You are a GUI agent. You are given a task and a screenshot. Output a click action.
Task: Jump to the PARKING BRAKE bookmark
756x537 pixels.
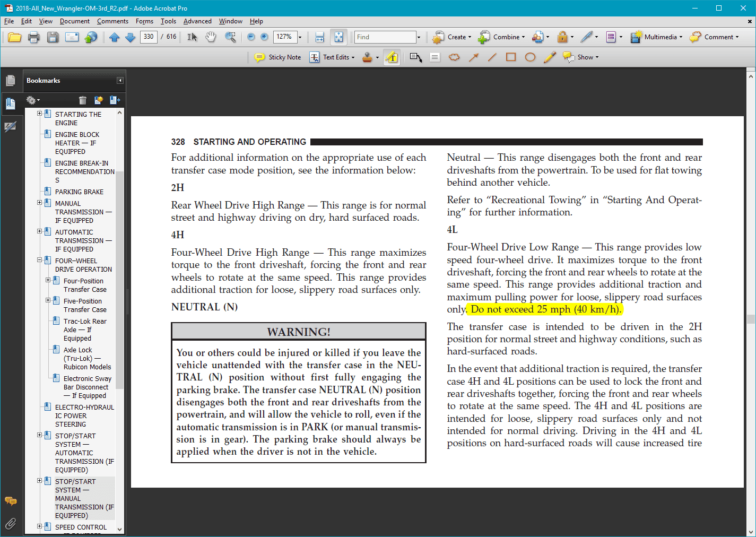[79, 192]
